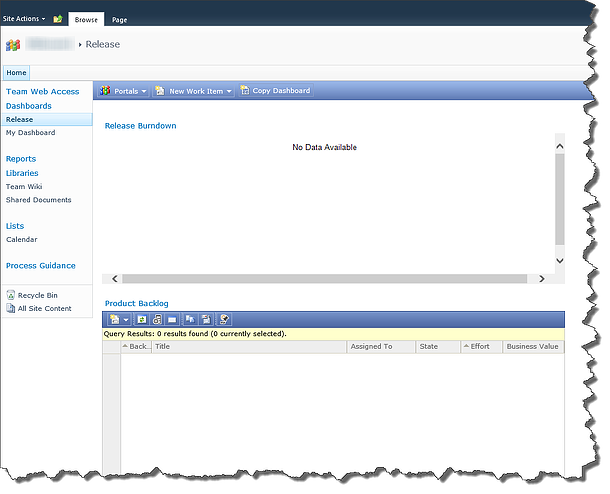Click the burndown scroll left arrow

pyautogui.click(x=114, y=279)
